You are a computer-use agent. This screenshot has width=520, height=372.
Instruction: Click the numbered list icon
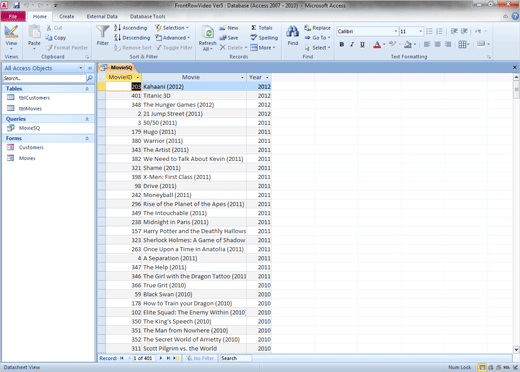[439, 31]
